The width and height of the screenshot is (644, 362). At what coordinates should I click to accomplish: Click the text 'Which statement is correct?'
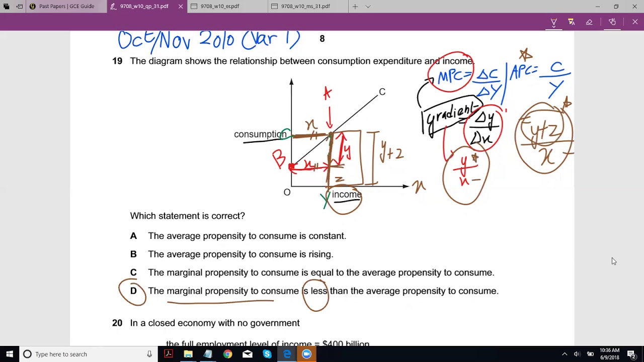pyautogui.click(x=187, y=216)
